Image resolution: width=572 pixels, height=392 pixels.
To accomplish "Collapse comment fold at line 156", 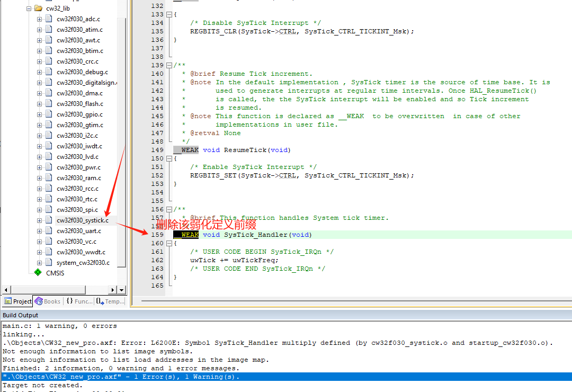I will tap(169, 209).
